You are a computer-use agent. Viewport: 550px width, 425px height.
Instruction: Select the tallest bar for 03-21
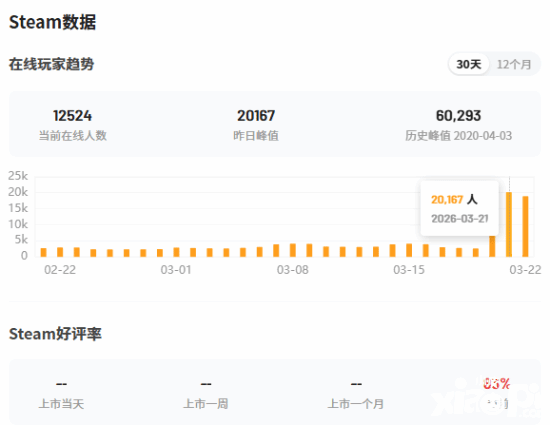(x=509, y=224)
